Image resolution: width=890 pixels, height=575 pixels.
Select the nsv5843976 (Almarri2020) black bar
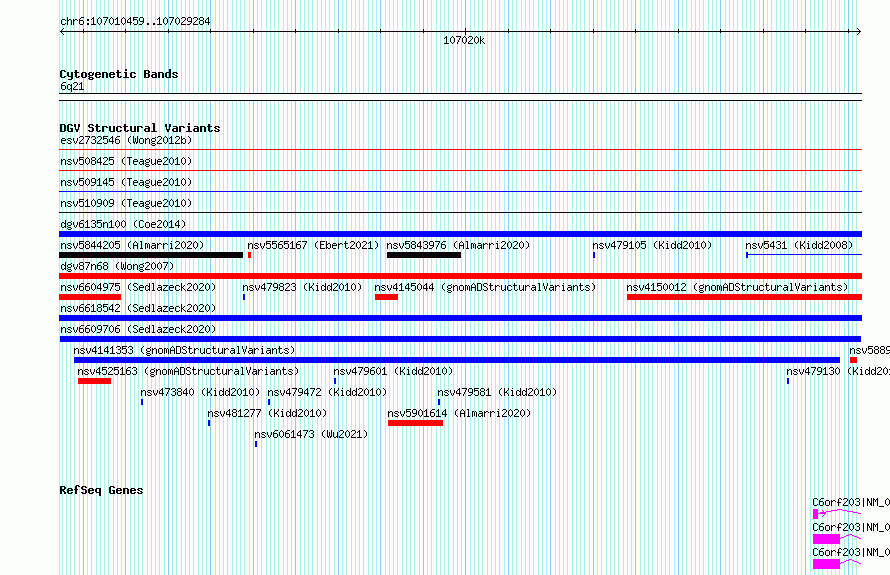tap(424, 255)
